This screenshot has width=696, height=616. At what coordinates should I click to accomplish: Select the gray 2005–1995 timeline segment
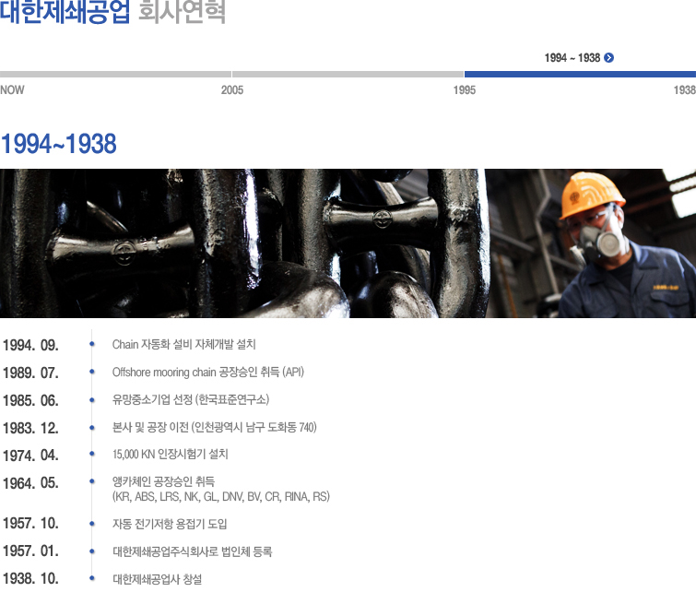[x=348, y=74]
